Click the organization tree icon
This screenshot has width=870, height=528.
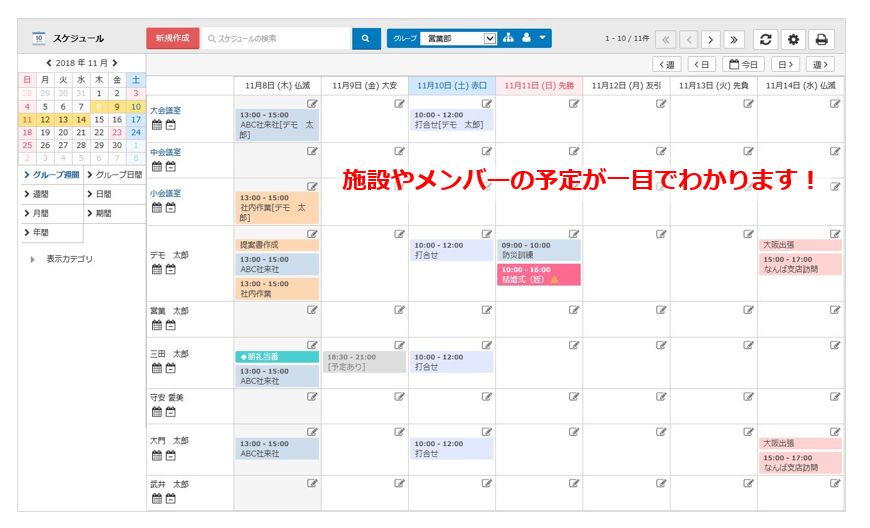[508, 39]
